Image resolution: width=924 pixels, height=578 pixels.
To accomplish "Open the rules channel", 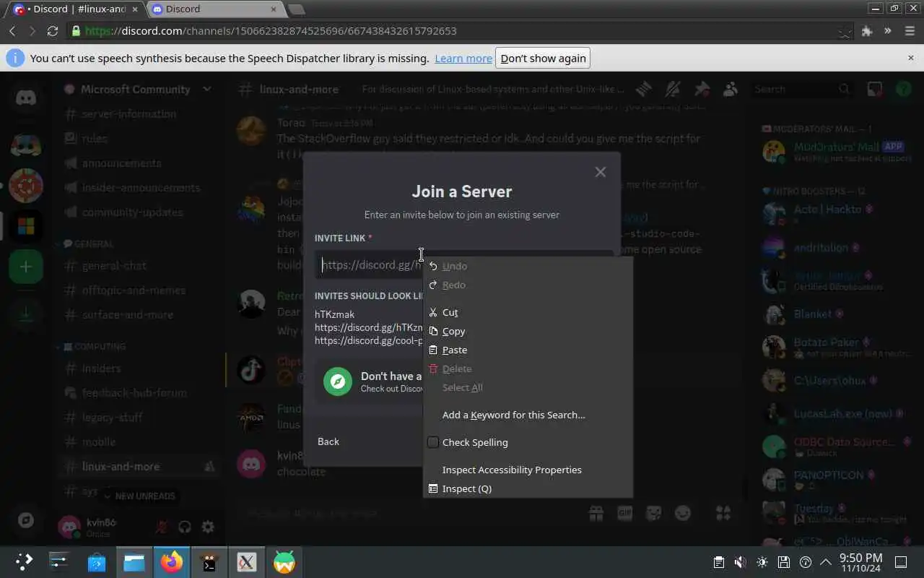I will coord(139,139).
